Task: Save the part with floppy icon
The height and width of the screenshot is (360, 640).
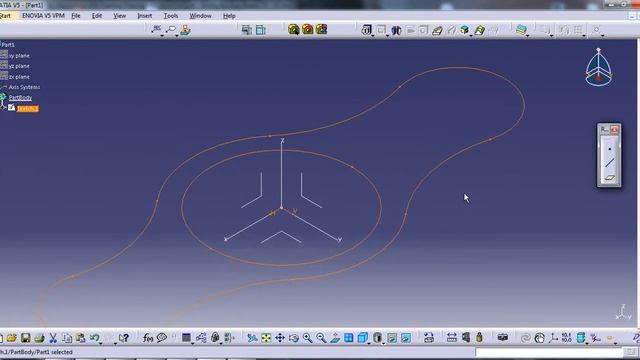Action: pos(26,338)
